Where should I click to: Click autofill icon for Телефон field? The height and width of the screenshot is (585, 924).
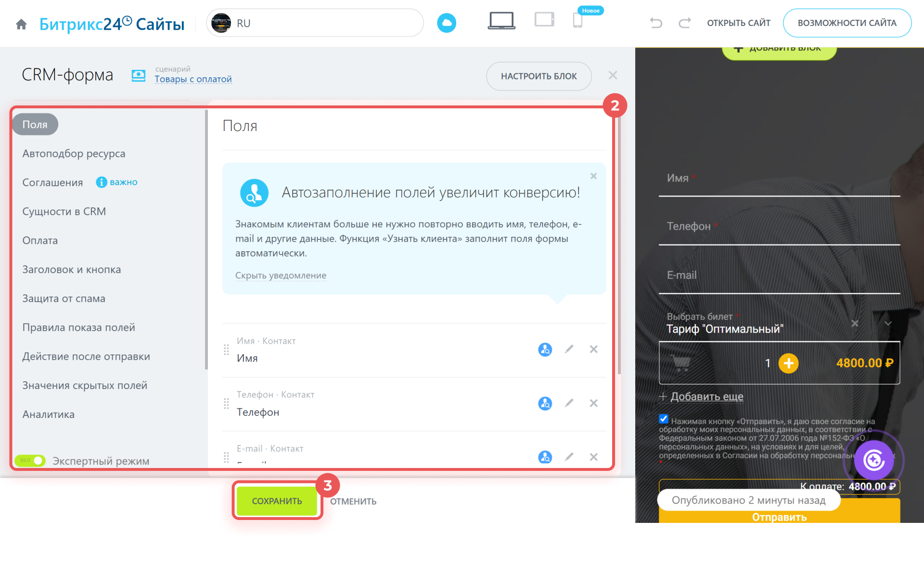[545, 403]
